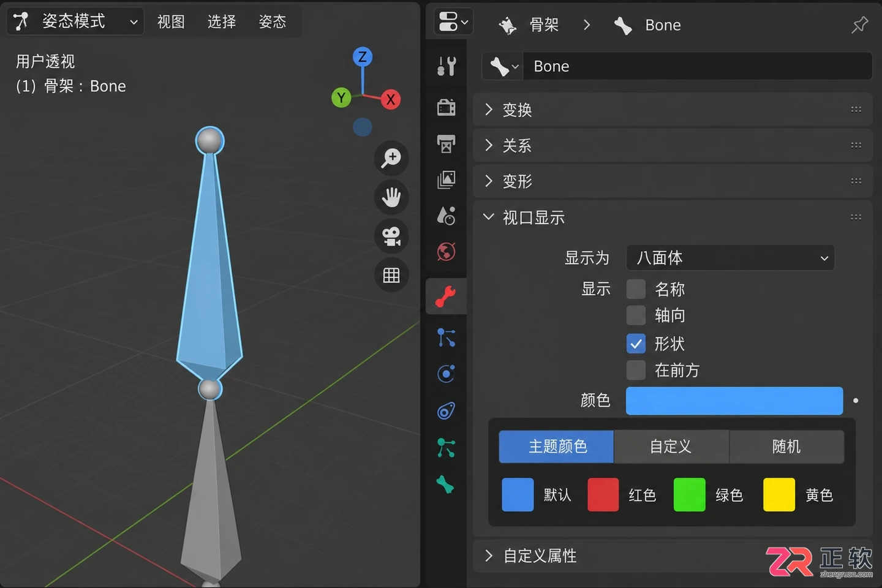Image resolution: width=882 pixels, height=588 pixels.
Task: Choose the 红色 theme color swatch
Action: 603,495
